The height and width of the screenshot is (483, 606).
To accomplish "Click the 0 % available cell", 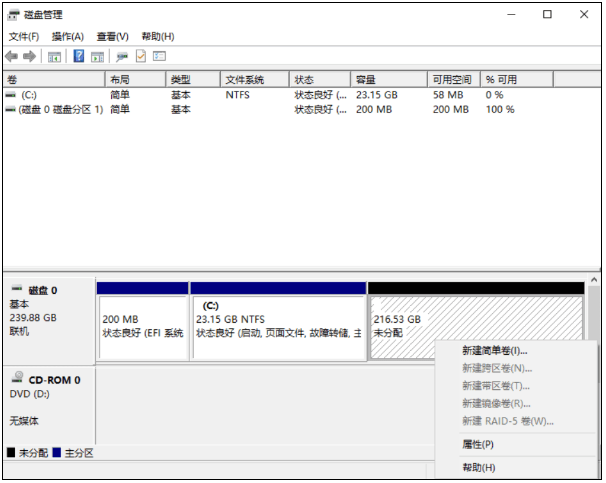I will click(495, 95).
